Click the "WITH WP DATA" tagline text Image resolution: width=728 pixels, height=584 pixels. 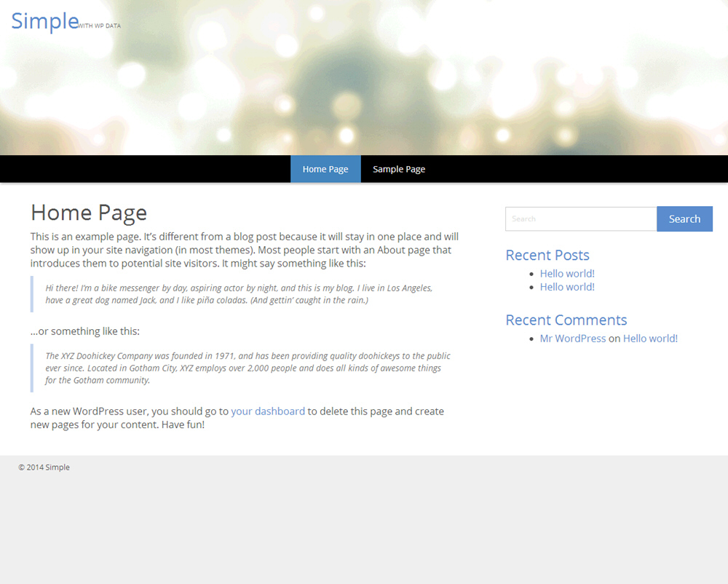[100, 26]
